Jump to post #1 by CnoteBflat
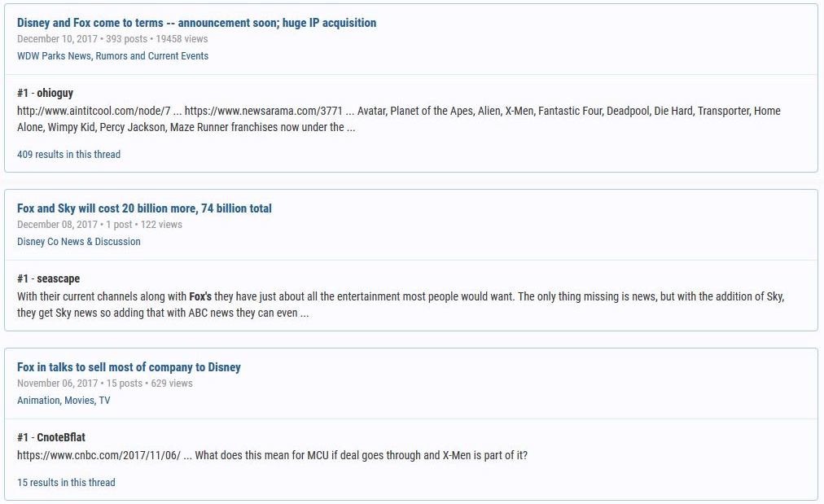The image size is (824, 504). pos(50,437)
